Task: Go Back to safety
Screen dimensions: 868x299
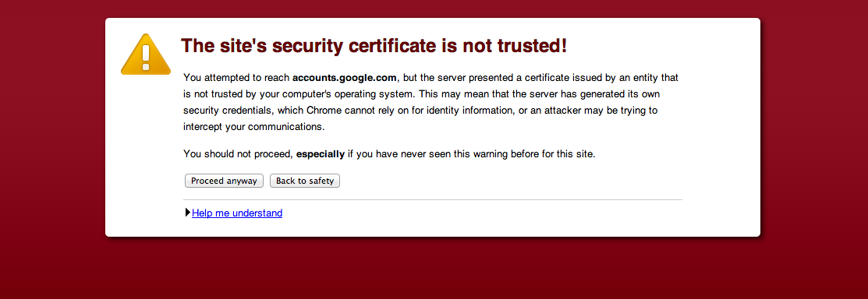Action: point(305,181)
